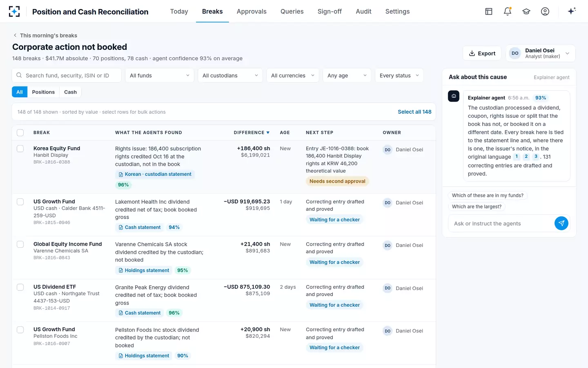Click the 96% confidence on Korea row
This screenshot has height=368, width=588.
pyautogui.click(x=123, y=185)
